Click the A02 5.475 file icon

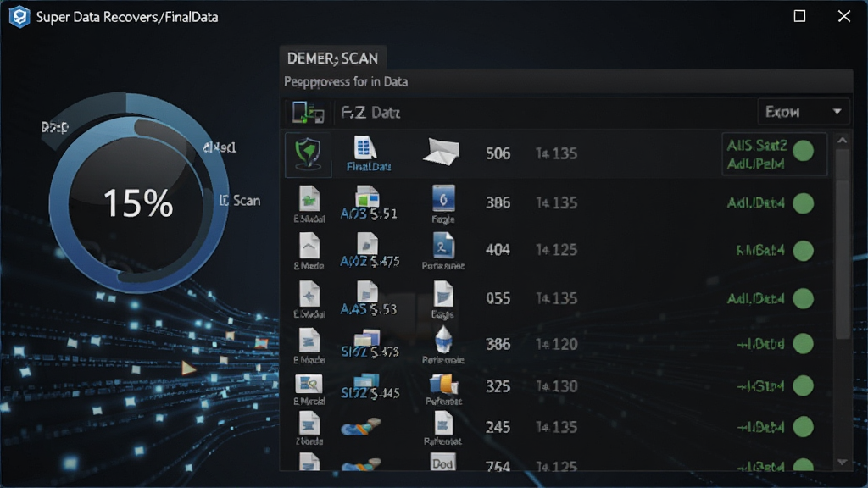pyautogui.click(x=367, y=243)
